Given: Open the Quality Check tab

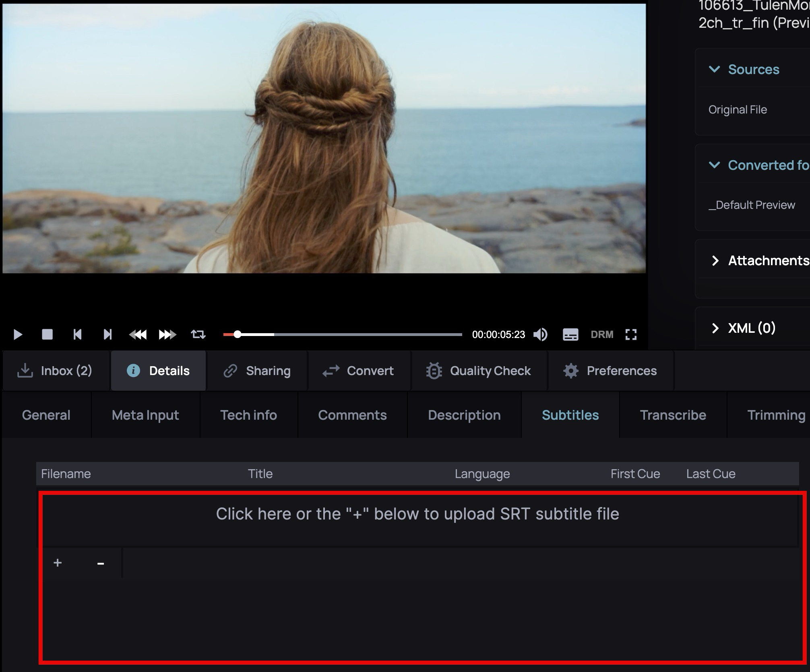Looking at the screenshot, I should click(479, 371).
